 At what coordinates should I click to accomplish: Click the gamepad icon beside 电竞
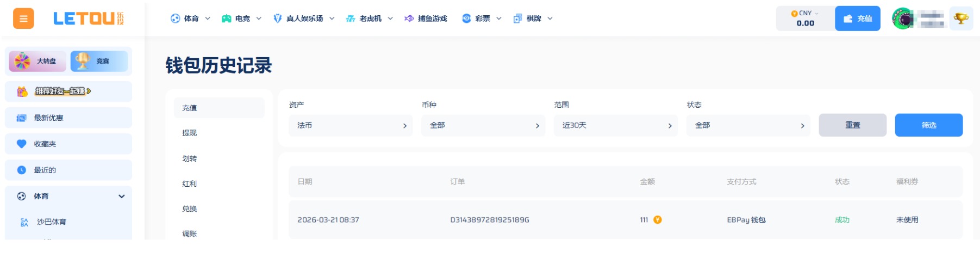226,19
